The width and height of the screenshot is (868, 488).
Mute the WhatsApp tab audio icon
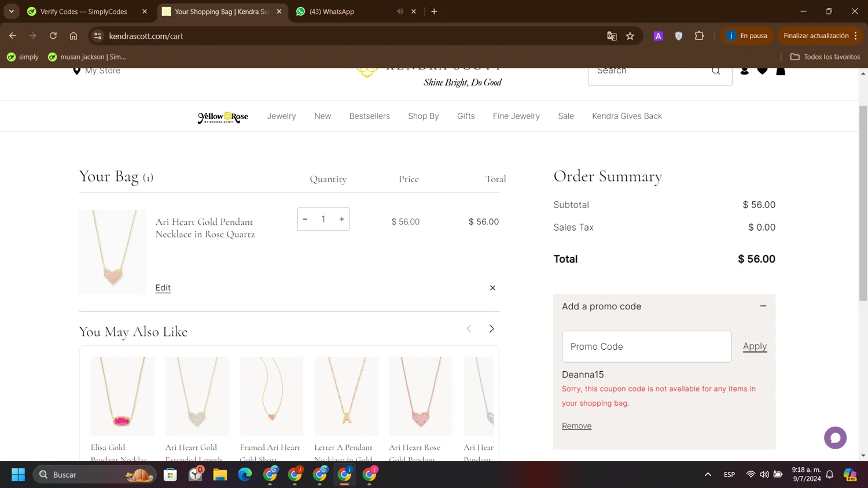click(400, 11)
